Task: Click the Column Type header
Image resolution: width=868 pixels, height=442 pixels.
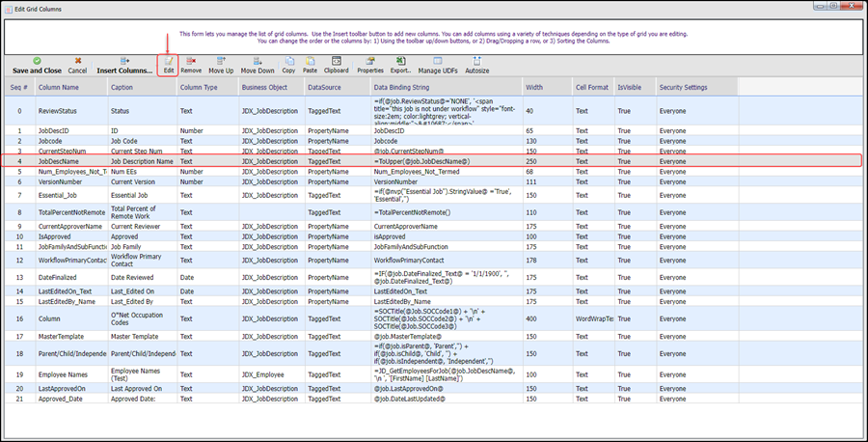Action: [x=208, y=87]
